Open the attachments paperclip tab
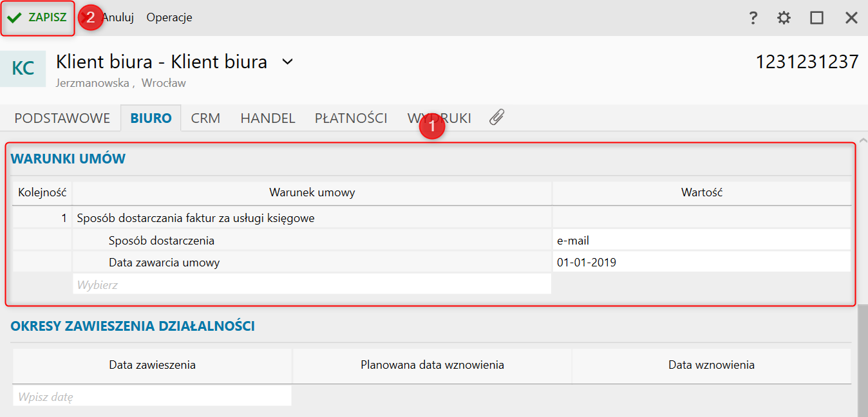Screen dimensions: 868x417 point(496,118)
